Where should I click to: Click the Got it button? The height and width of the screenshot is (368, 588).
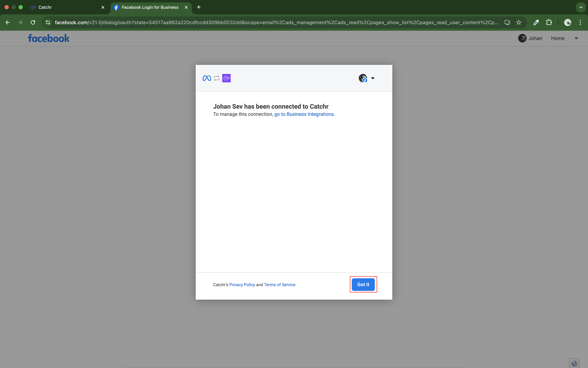[x=363, y=284]
